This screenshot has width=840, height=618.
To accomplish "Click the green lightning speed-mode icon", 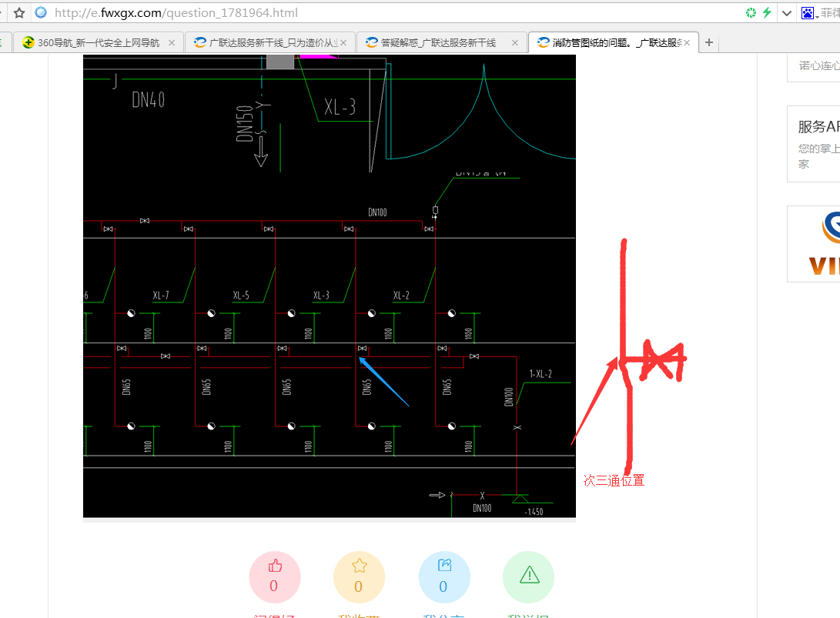I will 767,13.
